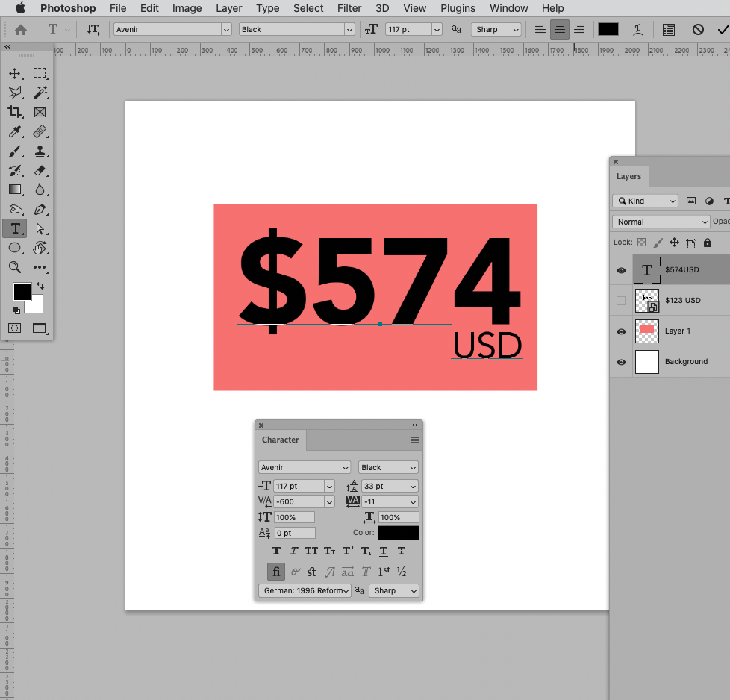Open the Layer menu
730x700 pixels.
pyautogui.click(x=228, y=8)
